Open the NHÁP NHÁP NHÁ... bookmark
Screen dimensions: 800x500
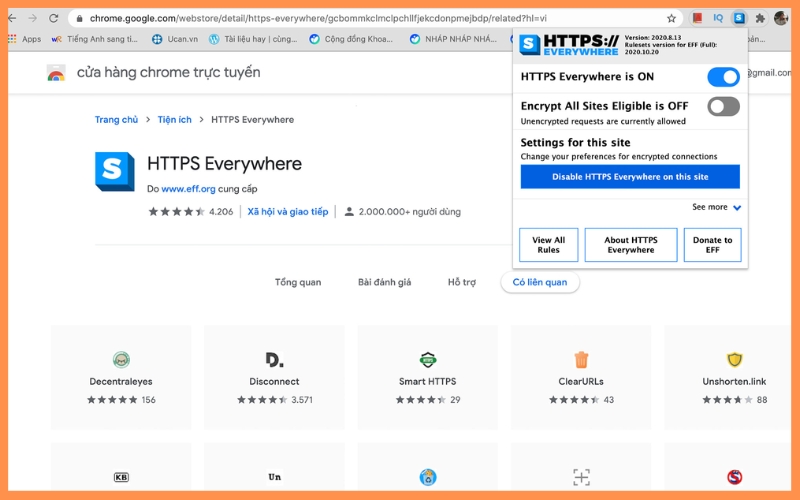(453, 39)
